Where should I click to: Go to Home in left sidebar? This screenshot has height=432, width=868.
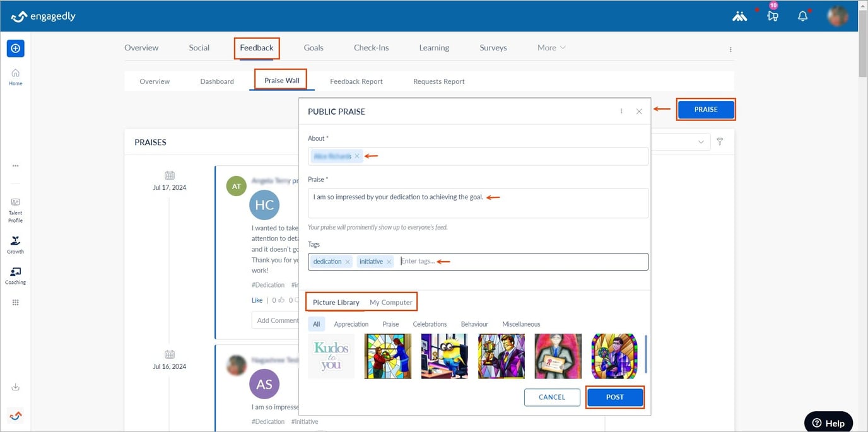(15, 77)
